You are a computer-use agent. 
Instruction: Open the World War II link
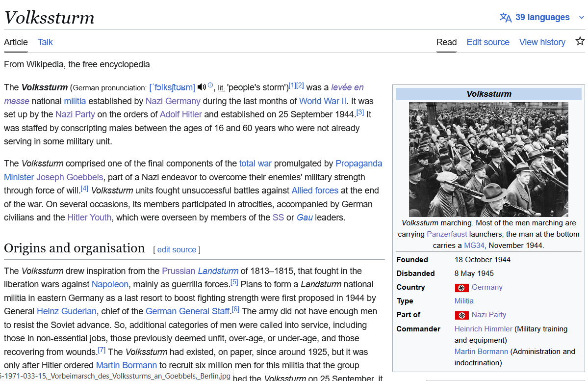323,101
